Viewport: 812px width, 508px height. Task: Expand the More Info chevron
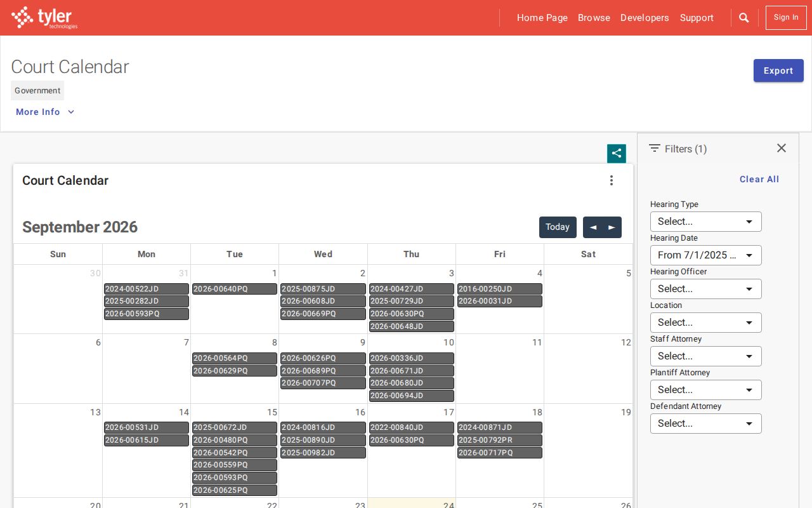[x=71, y=112]
